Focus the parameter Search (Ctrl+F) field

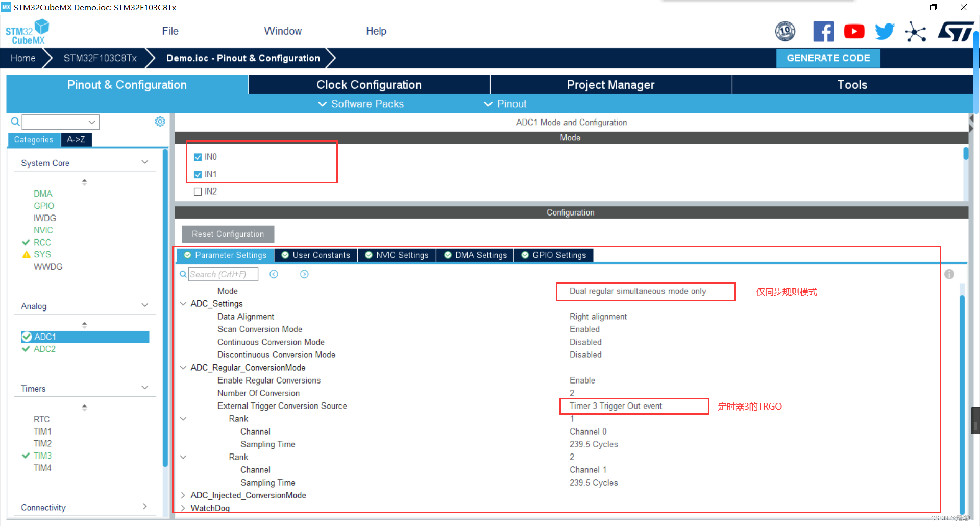click(223, 274)
